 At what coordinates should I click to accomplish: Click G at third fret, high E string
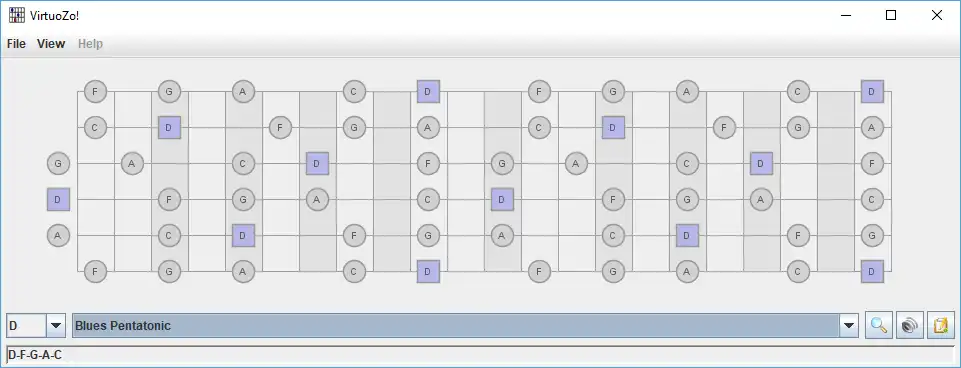coord(169,92)
